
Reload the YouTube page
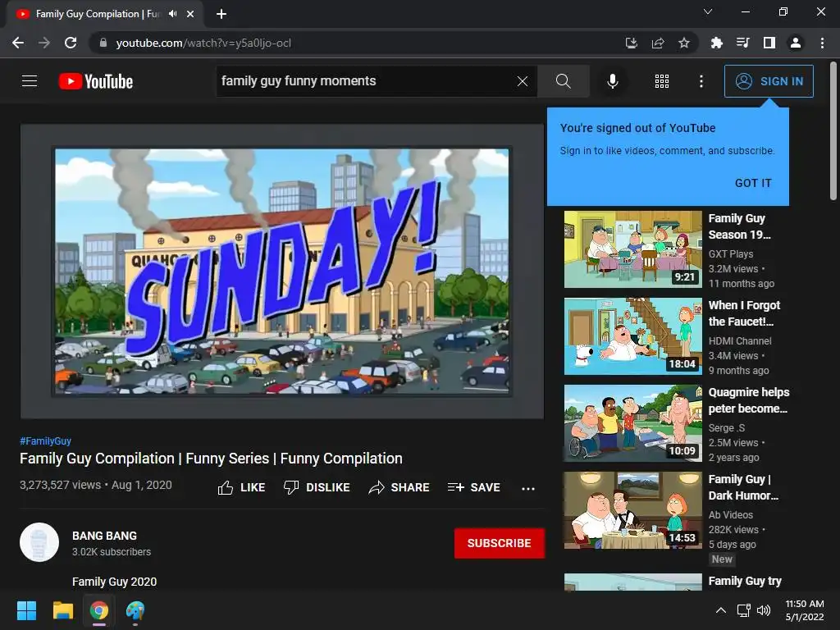click(71, 43)
